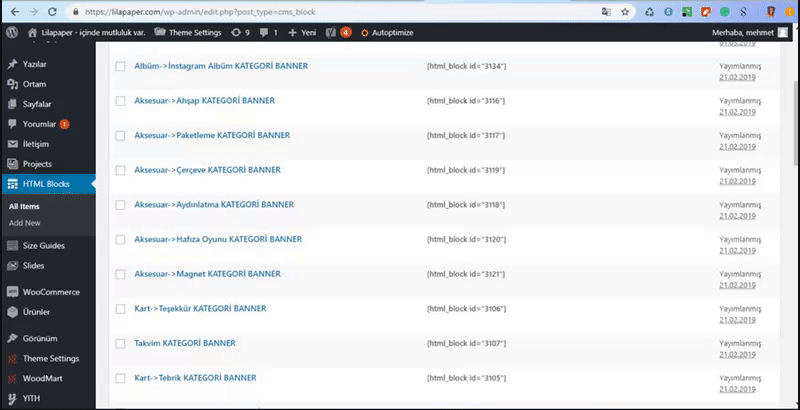Check the Aksesuar->Çerçeve row checkbox

click(120, 171)
